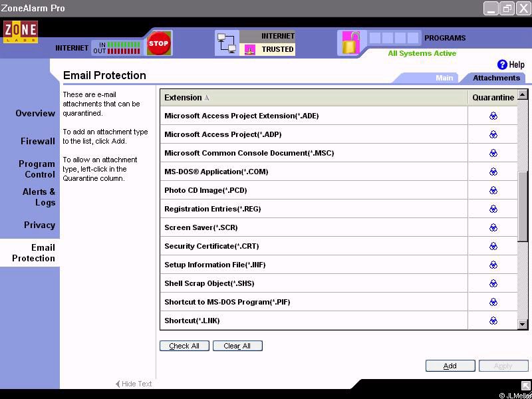Click the scroll down arrow of the list
This screenshot has width=532, height=399.
click(x=523, y=325)
